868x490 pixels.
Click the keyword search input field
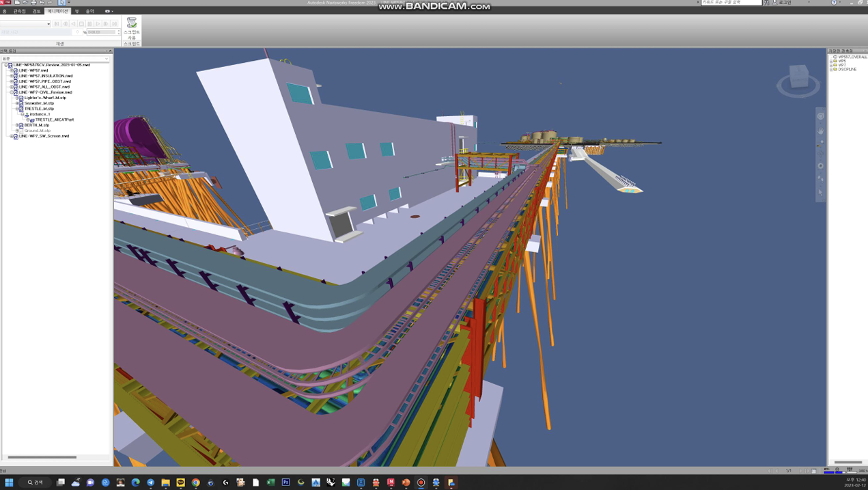pos(730,3)
